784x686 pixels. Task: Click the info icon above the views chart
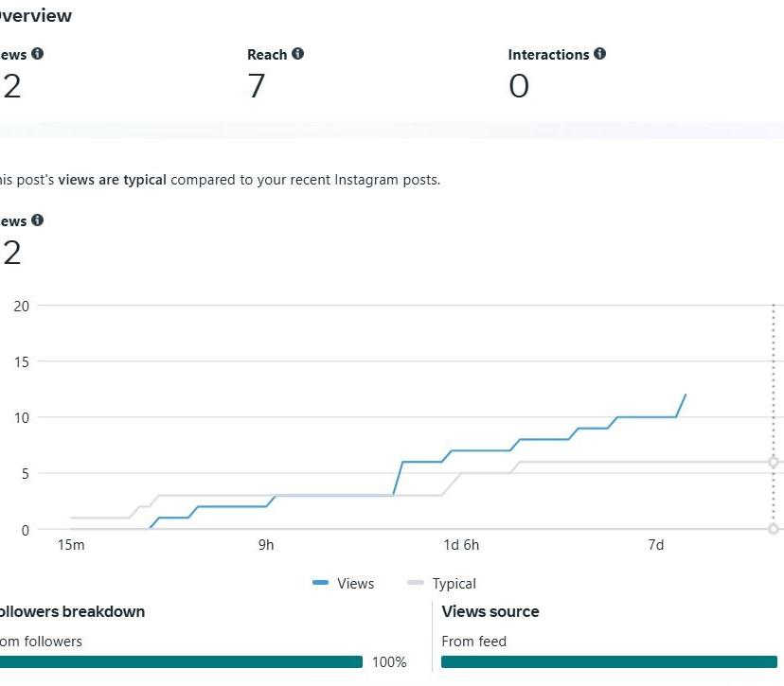(37, 220)
